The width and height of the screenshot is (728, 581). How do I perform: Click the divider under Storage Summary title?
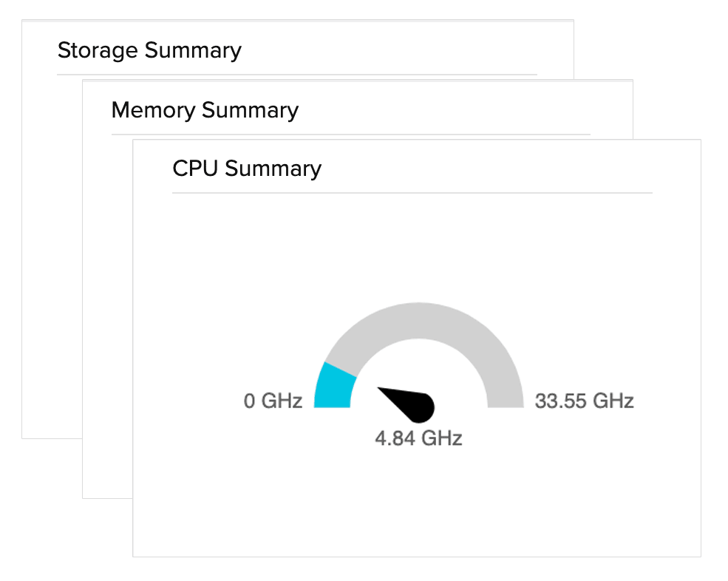[x=296, y=75]
